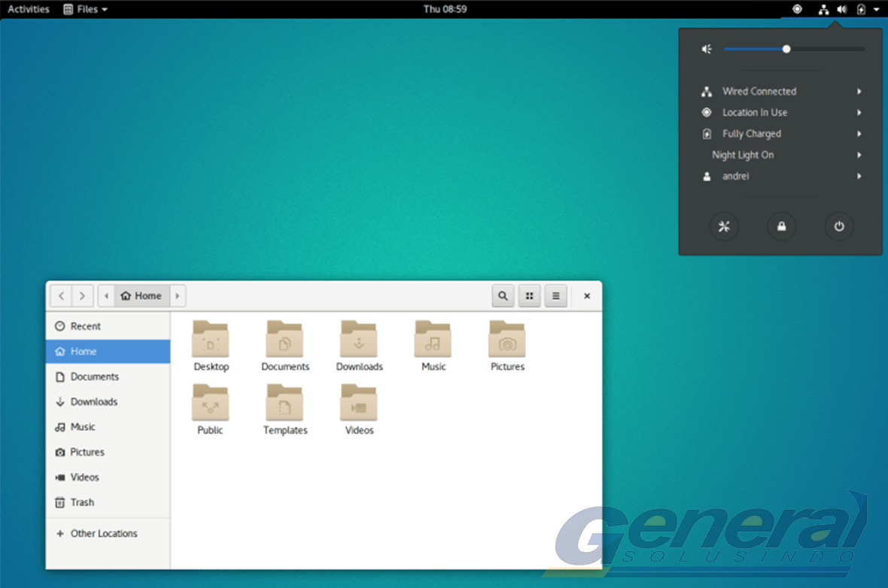888x588 pixels.
Task: Open the Files hamburger menu
Action: point(555,296)
